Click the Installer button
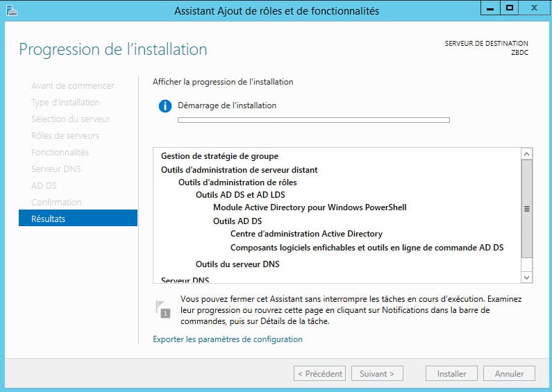The image size is (552, 392). point(451,373)
